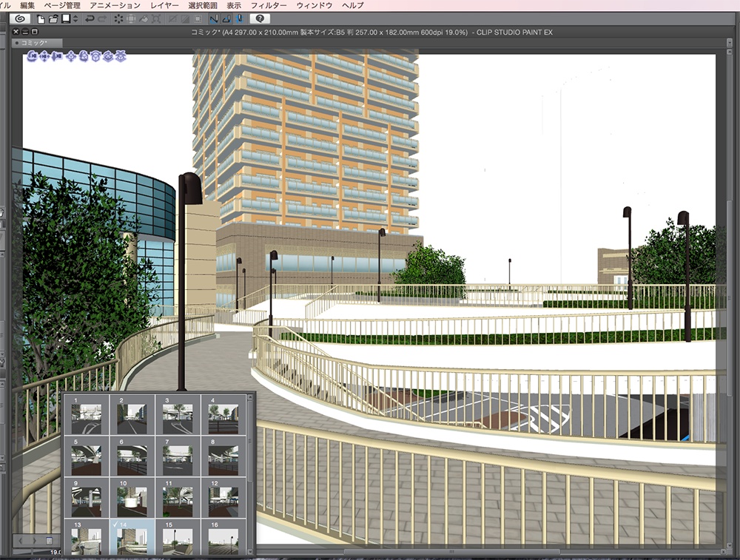The width and height of the screenshot is (740, 560).
Task: Select the last 3D snap-to-ground manipulator
Action: coord(121,57)
